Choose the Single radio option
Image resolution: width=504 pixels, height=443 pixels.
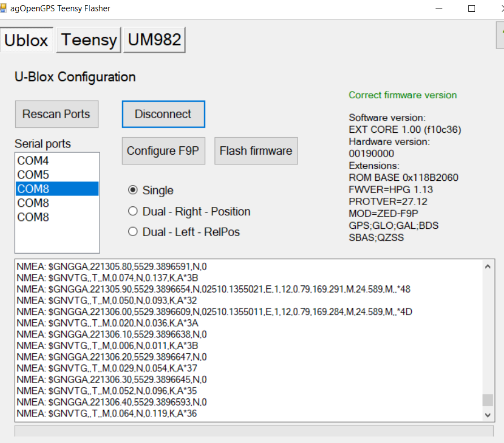tap(151, 190)
